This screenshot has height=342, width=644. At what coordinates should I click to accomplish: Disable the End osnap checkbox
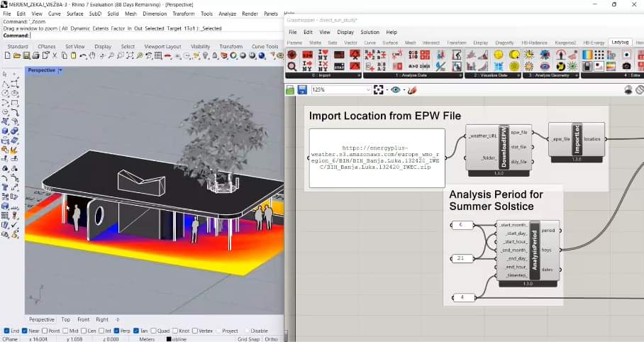tap(7, 331)
